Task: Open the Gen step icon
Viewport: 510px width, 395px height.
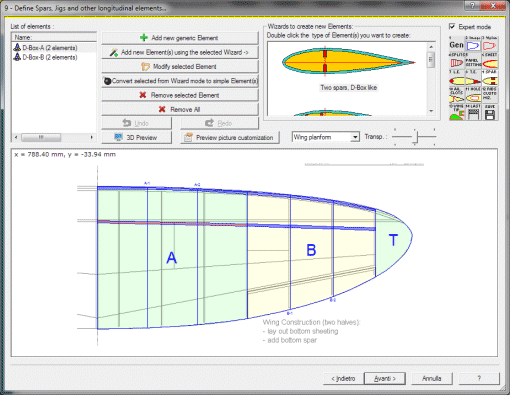Action: click(456, 44)
